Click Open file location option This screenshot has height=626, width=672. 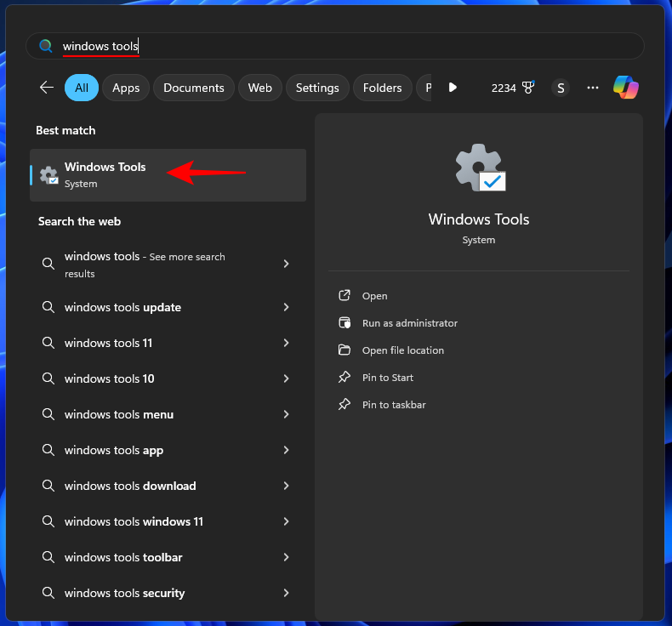pyautogui.click(x=402, y=350)
